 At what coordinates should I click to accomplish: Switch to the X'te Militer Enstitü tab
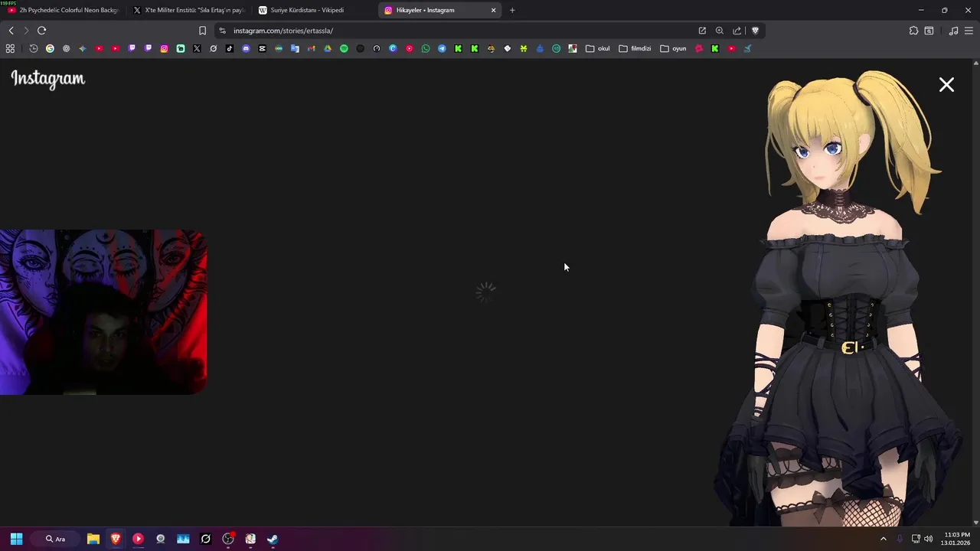click(188, 10)
